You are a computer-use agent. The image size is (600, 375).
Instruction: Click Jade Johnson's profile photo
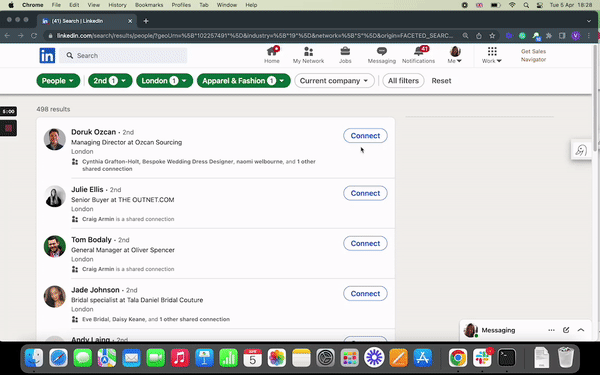point(55,297)
